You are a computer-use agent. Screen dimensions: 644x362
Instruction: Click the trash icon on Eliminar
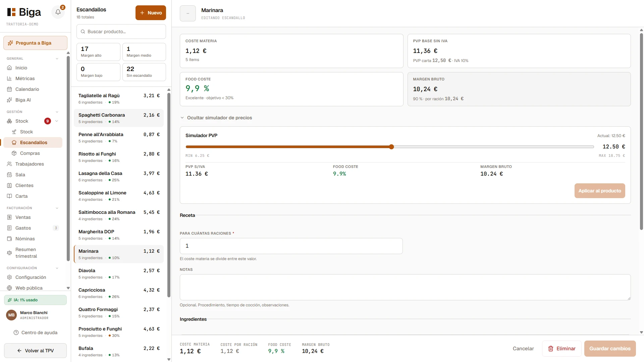click(x=551, y=349)
